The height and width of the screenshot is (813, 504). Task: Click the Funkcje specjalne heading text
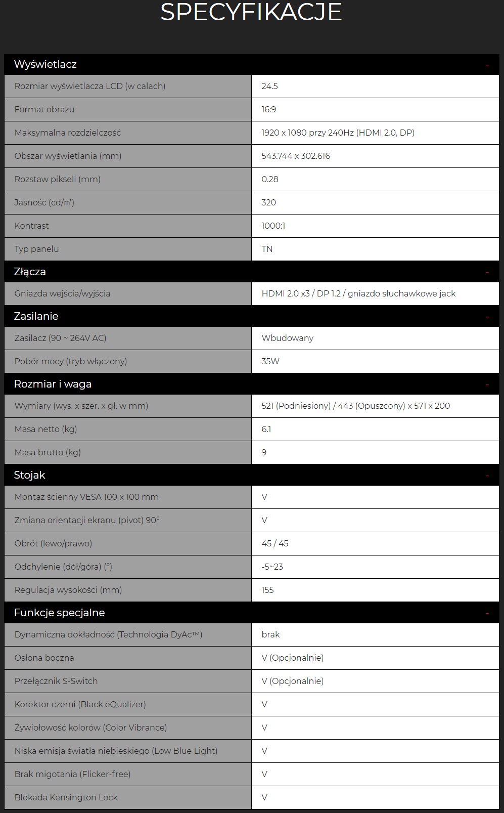click(x=59, y=613)
